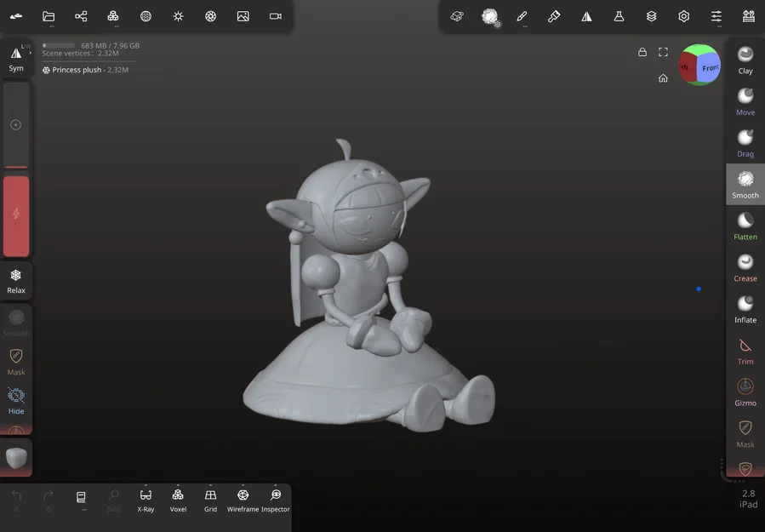The height and width of the screenshot is (532, 765).
Task: Toggle the Relax option
Action: (16, 282)
